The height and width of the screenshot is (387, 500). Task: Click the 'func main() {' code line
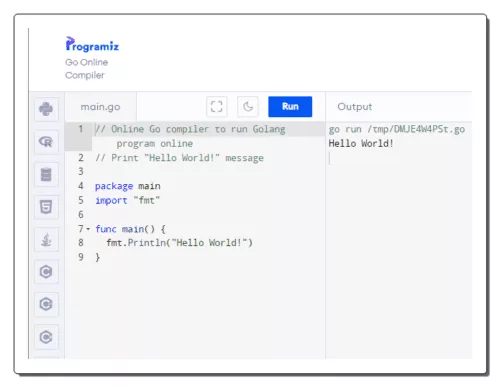tap(130, 229)
